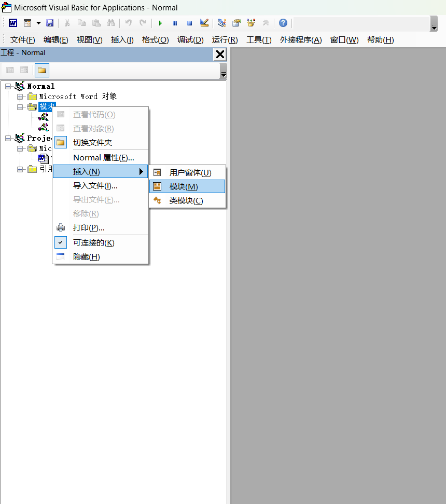
Task: Collapse the second Project tree node
Action: (8, 138)
